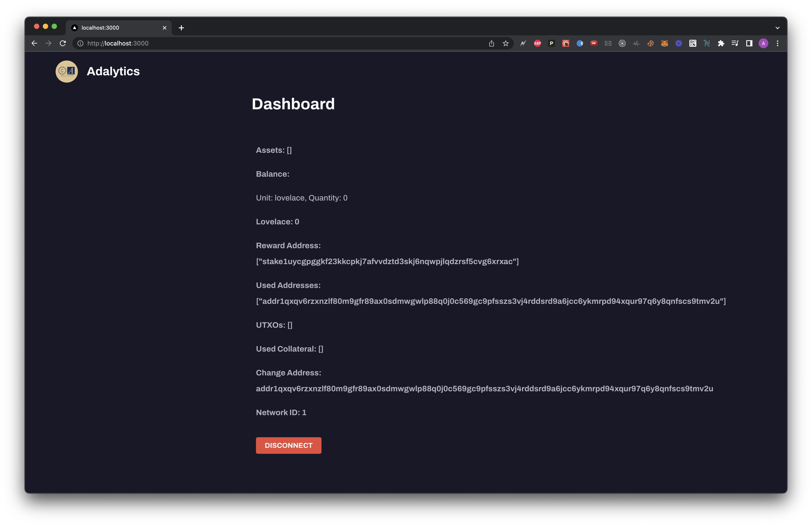Open a new tab with plus button

point(181,28)
